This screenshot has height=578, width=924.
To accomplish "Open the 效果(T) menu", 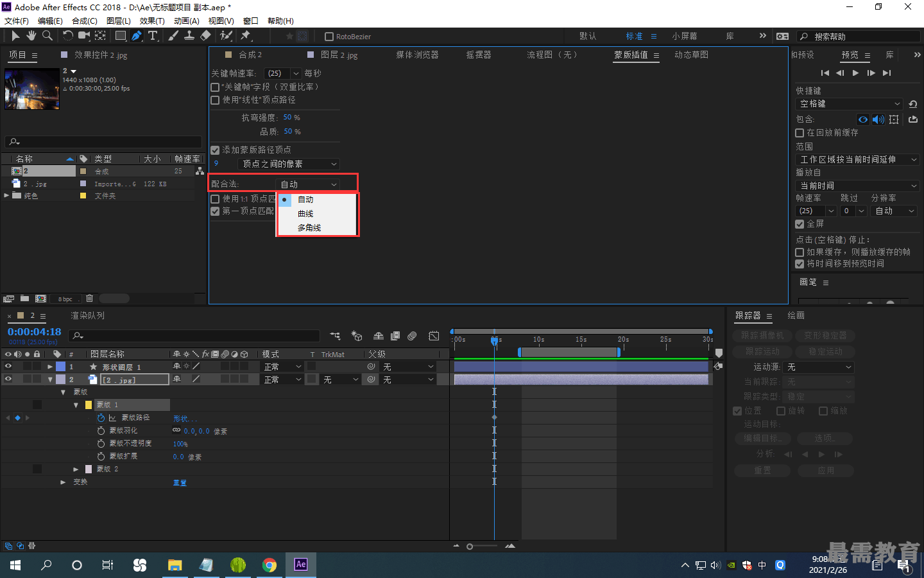I will (152, 21).
